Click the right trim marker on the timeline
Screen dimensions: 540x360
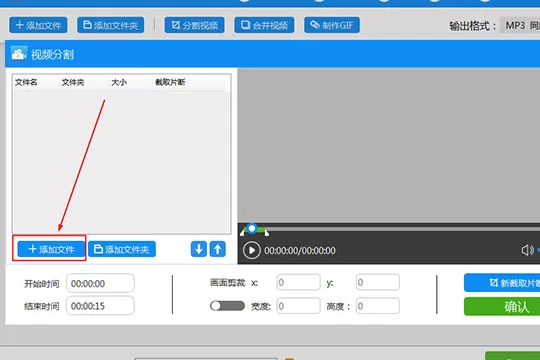point(267,233)
